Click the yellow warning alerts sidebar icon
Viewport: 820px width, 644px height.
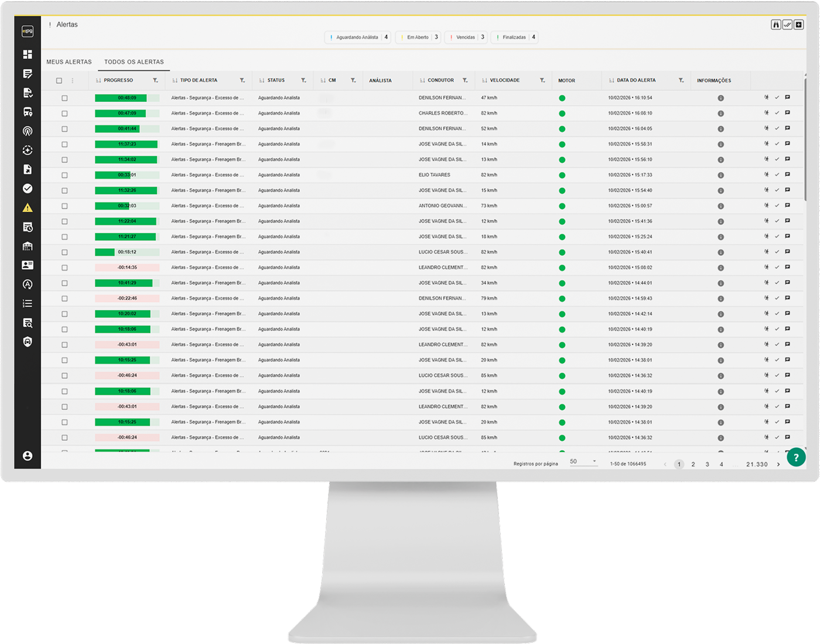(28, 208)
